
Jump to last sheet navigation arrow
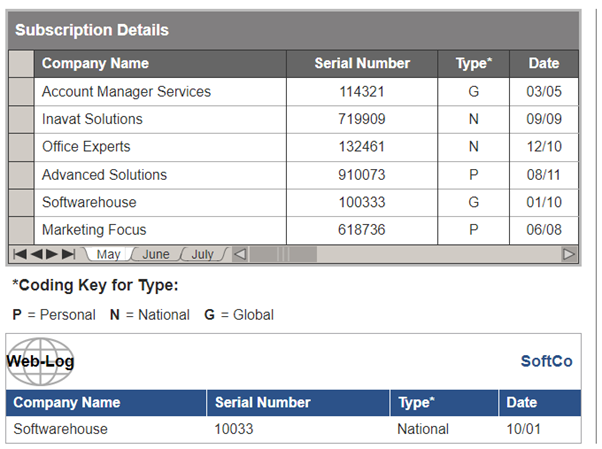tap(68, 254)
